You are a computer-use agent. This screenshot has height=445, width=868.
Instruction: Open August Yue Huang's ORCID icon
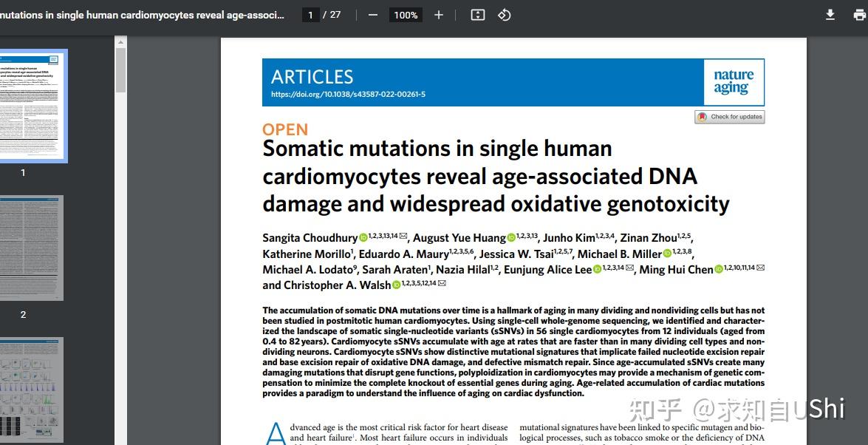point(511,238)
